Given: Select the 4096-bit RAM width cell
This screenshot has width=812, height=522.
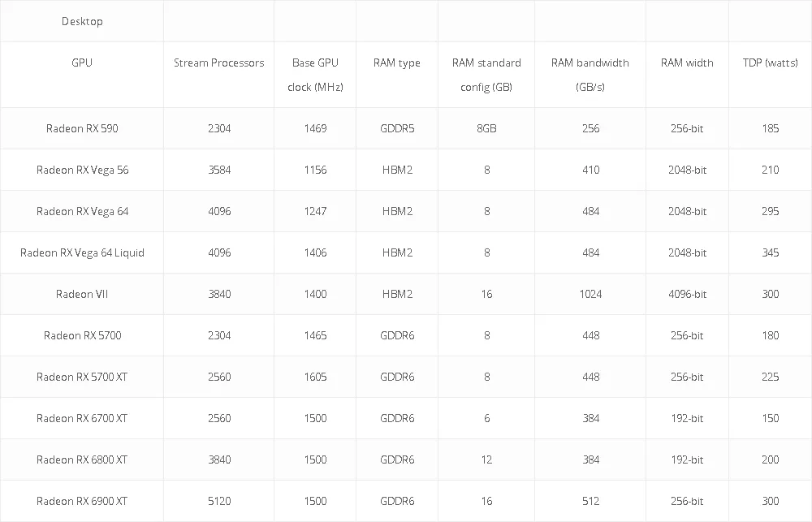Looking at the screenshot, I should tap(687, 294).
